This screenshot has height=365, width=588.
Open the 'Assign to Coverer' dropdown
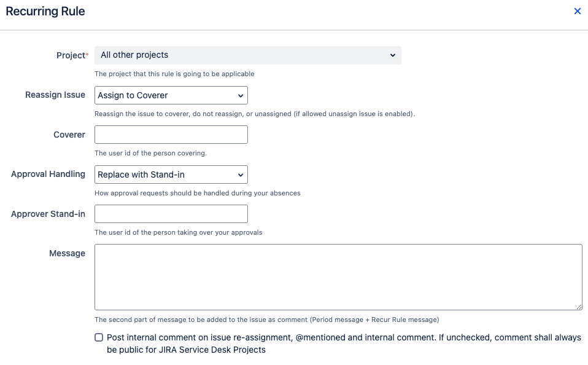point(171,95)
